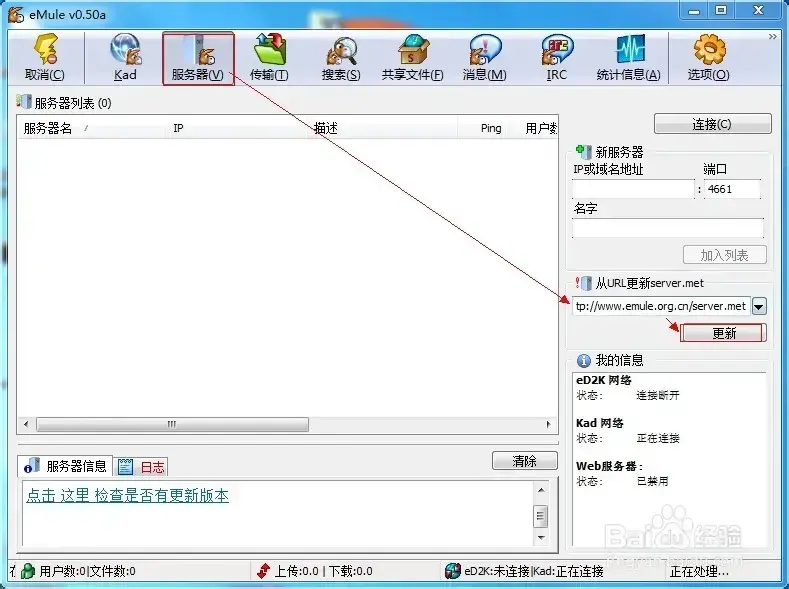Screen dimensions: 789x589
Task: Click the server.met URL combo box field
Action: click(x=661, y=306)
